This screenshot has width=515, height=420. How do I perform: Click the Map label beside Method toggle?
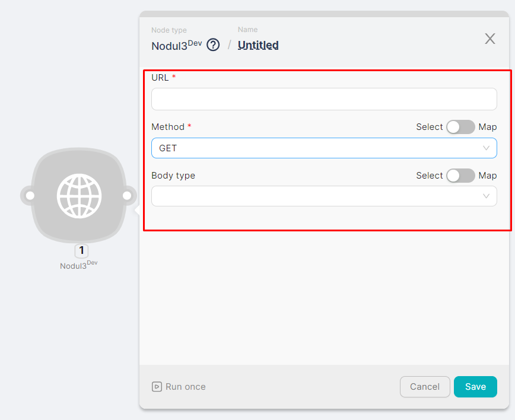point(488,127)
